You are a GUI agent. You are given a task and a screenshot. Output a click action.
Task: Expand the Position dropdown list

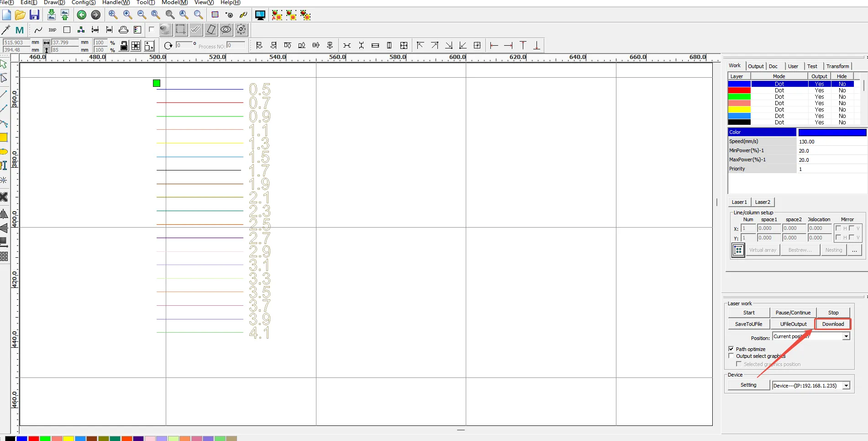846,336
